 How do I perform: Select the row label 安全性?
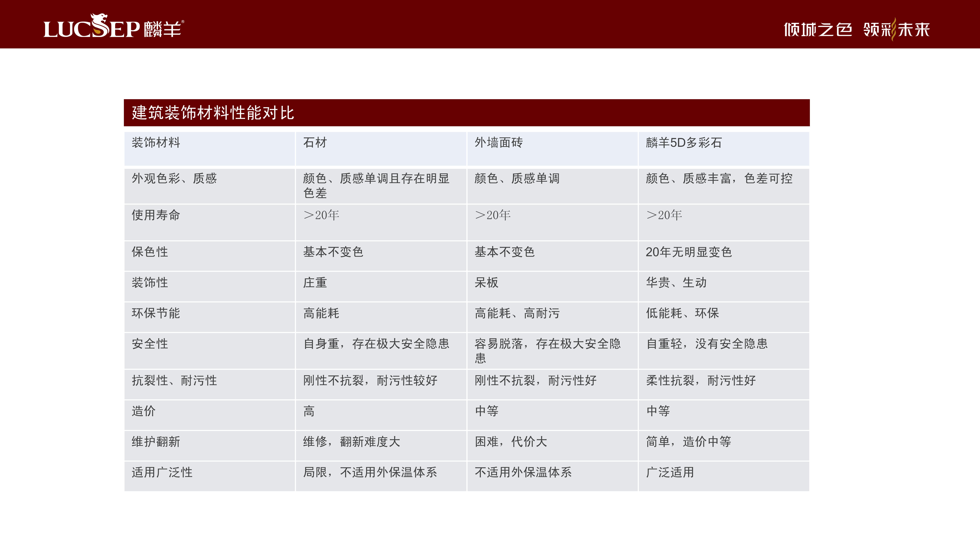click(x=150, y=344)
